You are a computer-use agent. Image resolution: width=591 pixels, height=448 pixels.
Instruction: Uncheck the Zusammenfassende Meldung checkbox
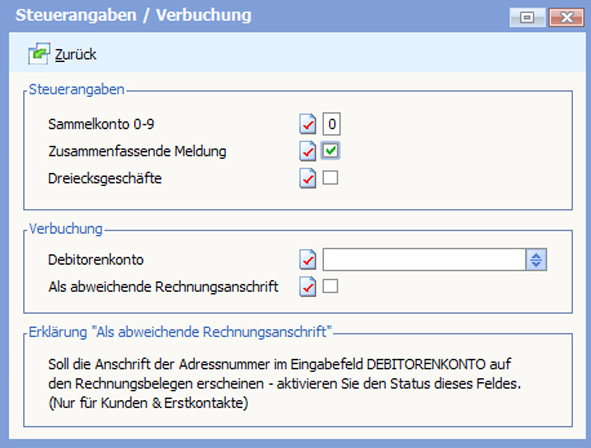coord(331,151)
